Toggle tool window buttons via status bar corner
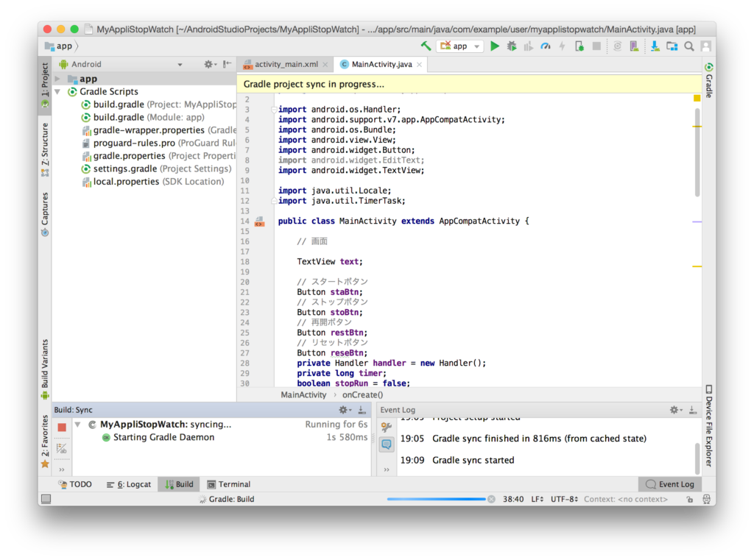 pos(46,499)
